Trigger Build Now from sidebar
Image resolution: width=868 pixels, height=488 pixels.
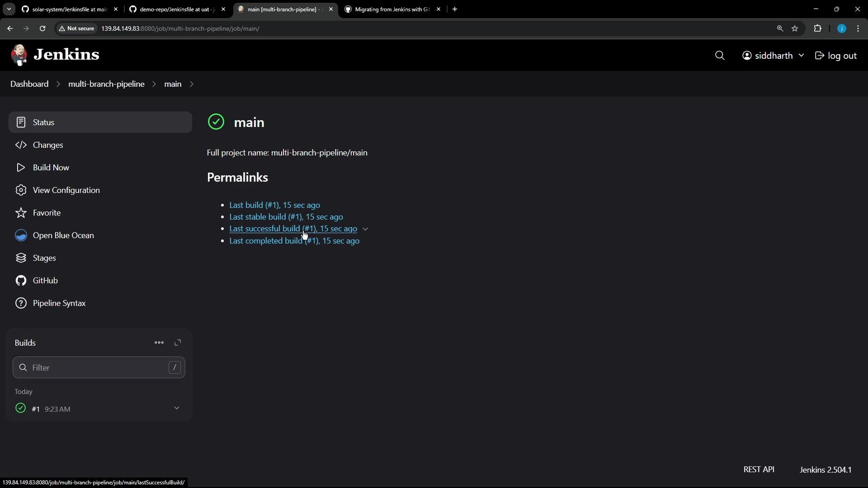pos(100,168)
